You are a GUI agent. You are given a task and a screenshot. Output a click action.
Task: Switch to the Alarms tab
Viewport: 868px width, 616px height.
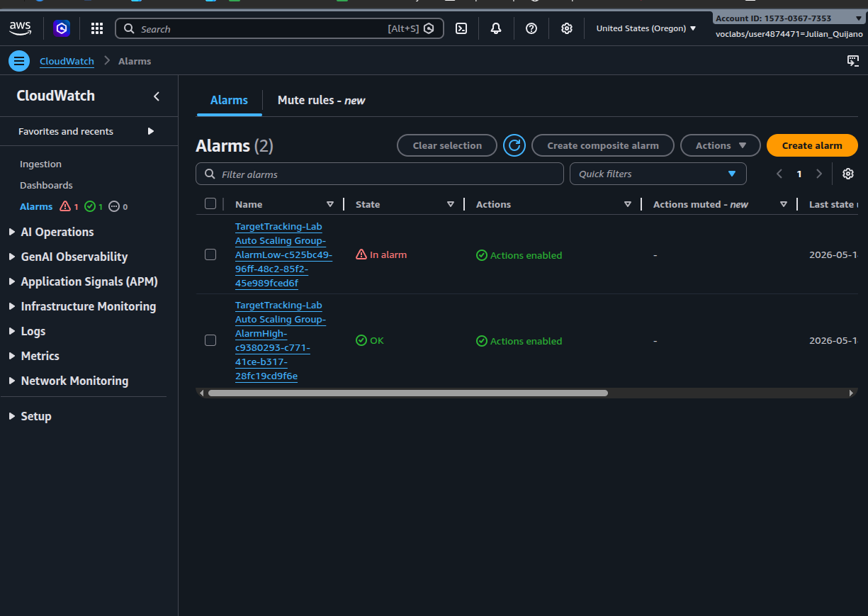pos(229,100)
